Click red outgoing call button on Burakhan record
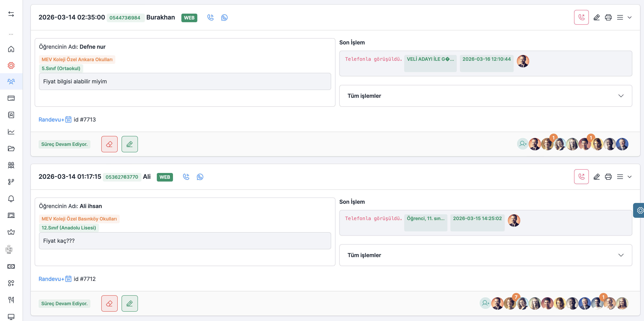This screenshot has width=644, height=321. [581, 18]
